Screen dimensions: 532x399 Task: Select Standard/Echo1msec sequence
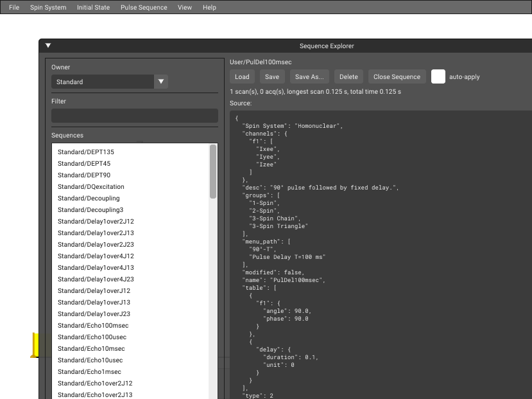point(89,371)
